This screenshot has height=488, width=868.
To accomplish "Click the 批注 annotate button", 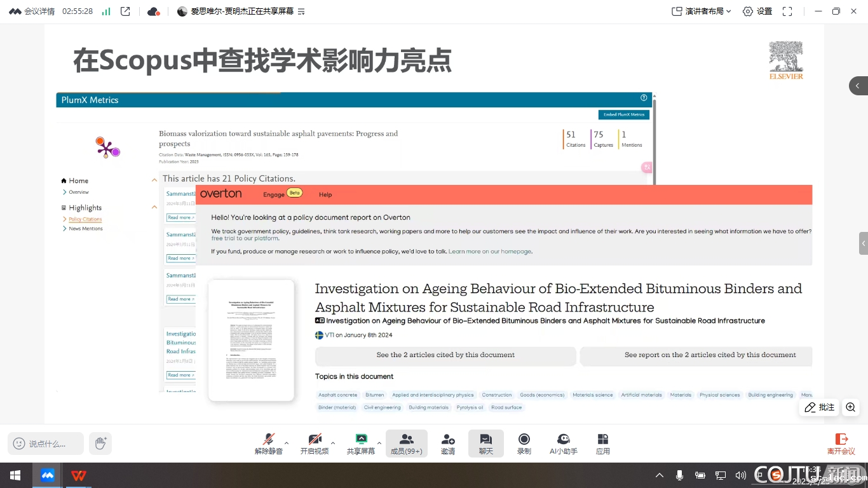I will 819,407.
